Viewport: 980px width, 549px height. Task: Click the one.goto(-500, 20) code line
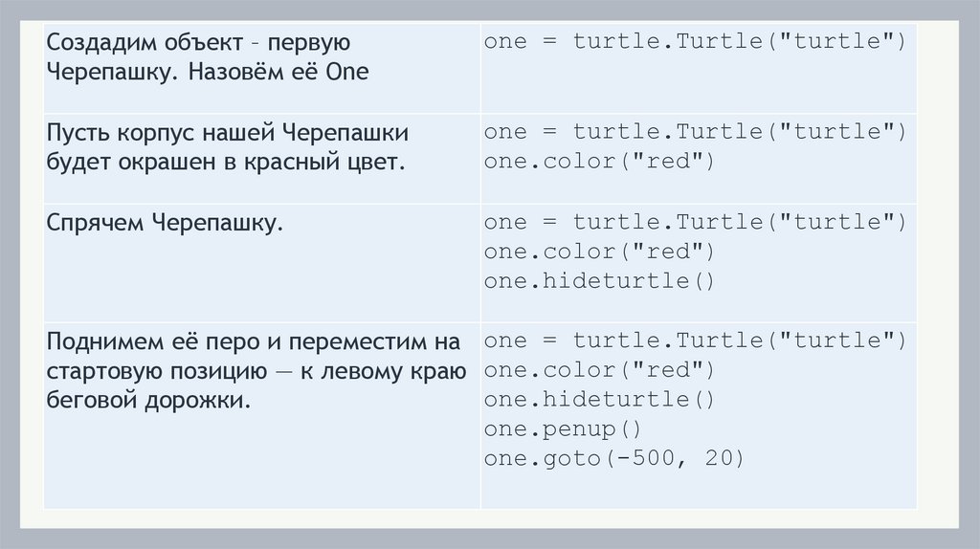[x=613, y=459]
